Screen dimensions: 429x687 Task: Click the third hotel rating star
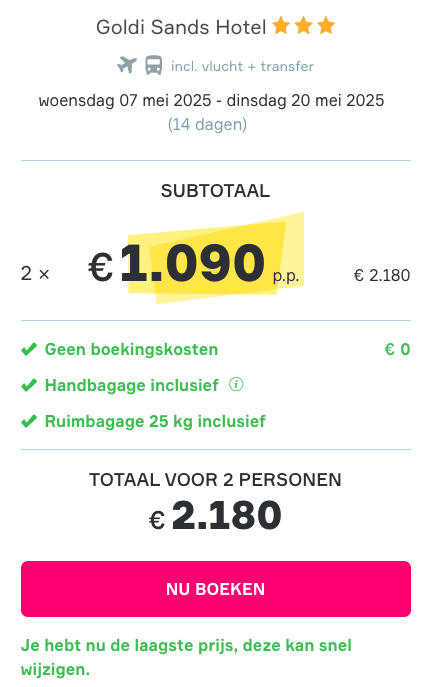(326, 26)
